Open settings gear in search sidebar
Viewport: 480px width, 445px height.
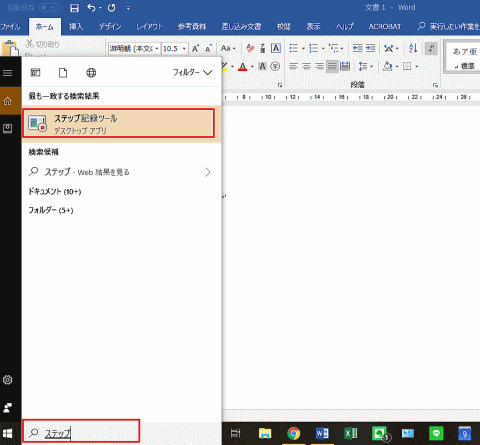coord(8,380)
